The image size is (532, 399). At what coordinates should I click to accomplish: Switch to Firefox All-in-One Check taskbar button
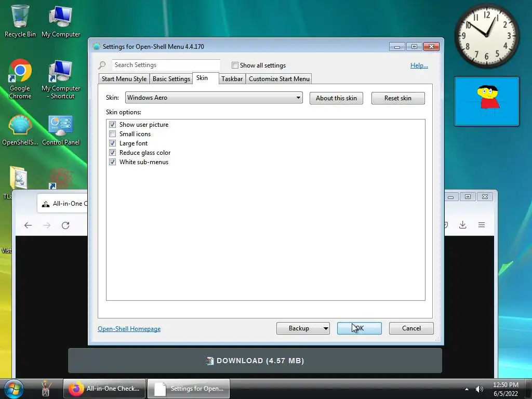tap(104, 389)
